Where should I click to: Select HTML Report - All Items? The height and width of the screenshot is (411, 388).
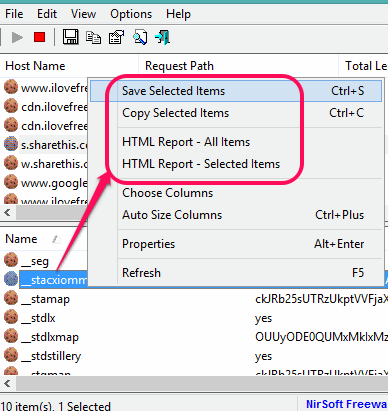click(x=236, y=142)
